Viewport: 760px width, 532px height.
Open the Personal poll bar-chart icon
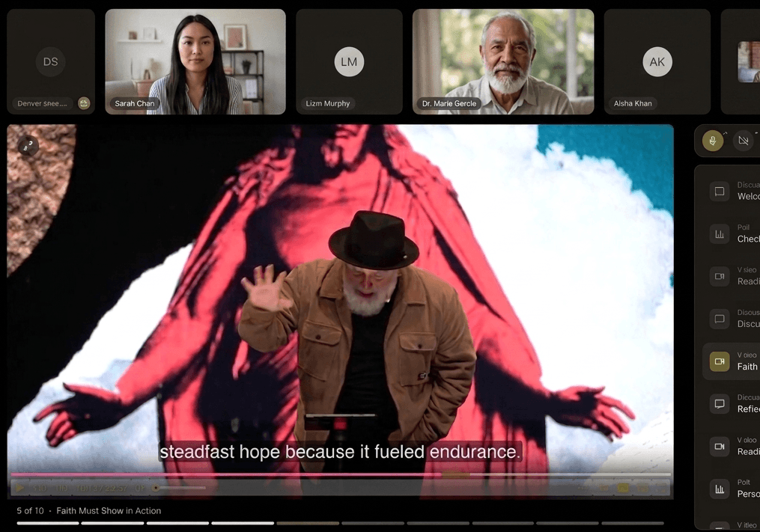click(x=720, y=489)
